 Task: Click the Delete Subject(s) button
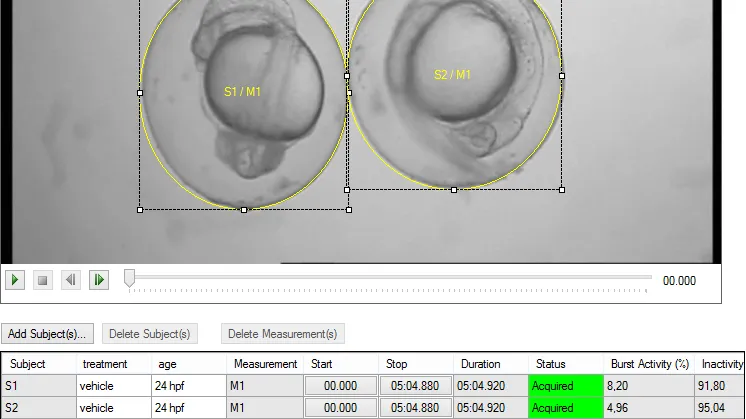coord(150,334)
